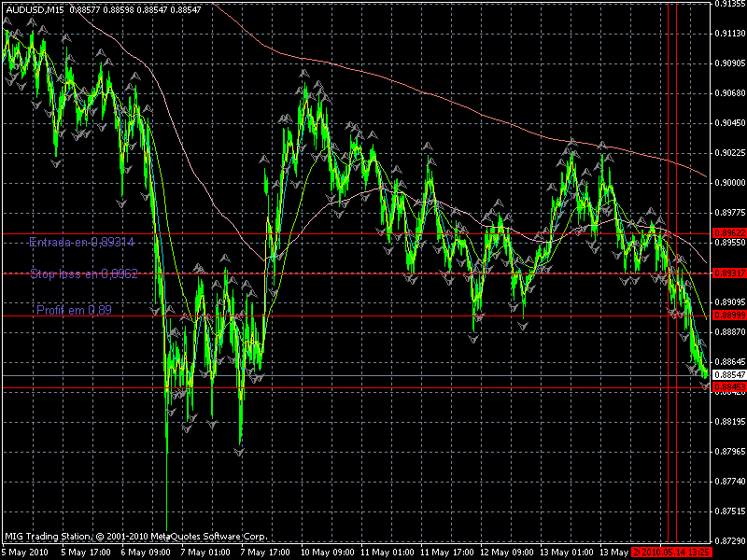Select the red 0.88453 price tag
This screenshot has width=747, height=560.
728,386
